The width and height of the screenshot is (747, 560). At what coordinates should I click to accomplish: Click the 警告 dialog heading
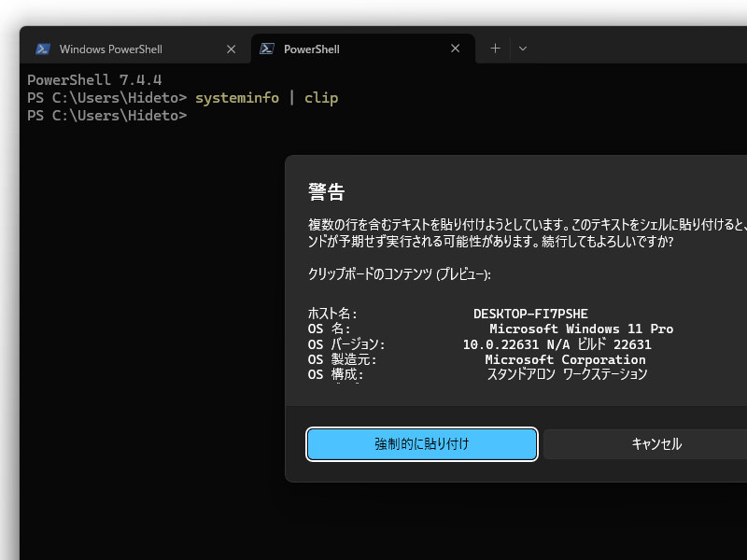pyautogui.click(x=325, y=190)
